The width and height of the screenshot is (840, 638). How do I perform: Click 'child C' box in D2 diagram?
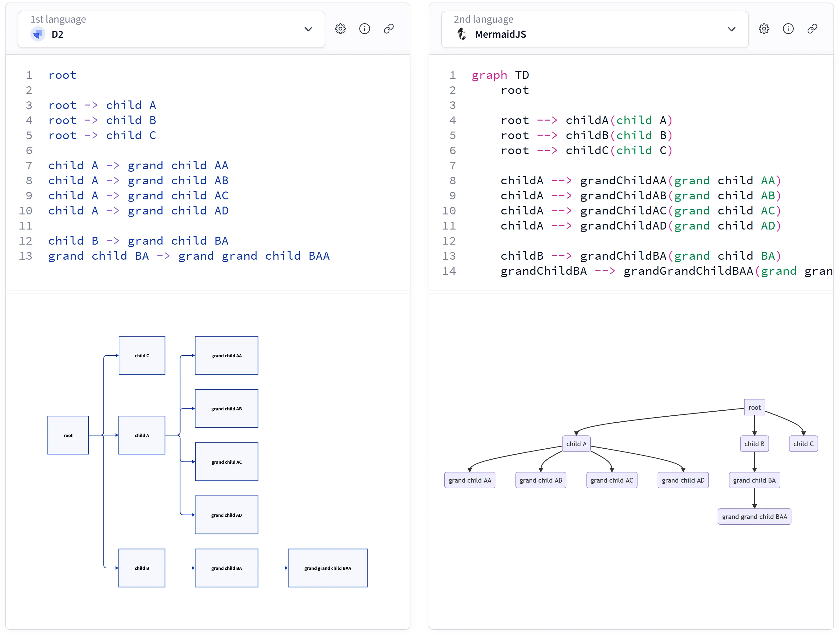[142, 355]
